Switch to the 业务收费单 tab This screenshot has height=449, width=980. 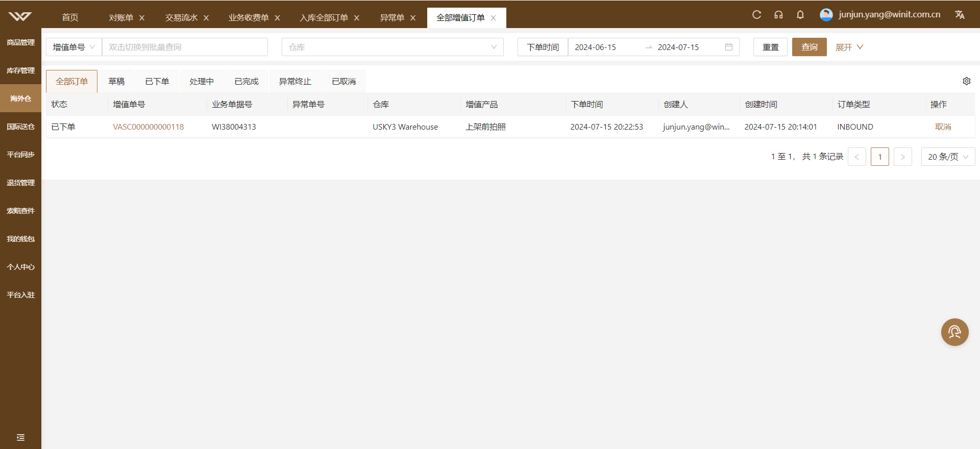click(x=248, y=18)
